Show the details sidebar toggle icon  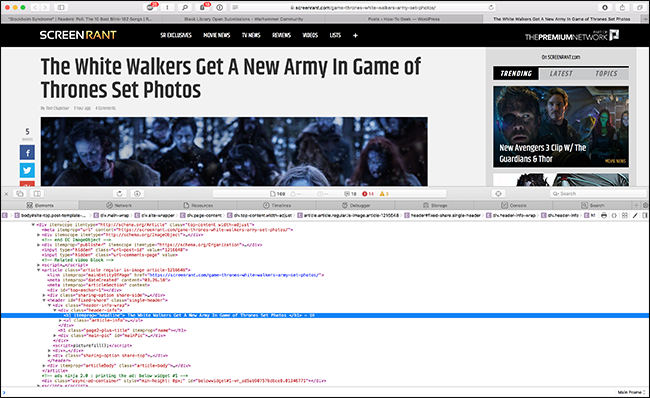645,215
